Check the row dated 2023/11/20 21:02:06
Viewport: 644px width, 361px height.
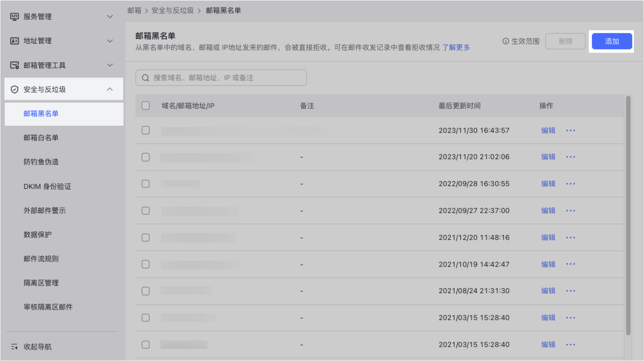(146, 157)
